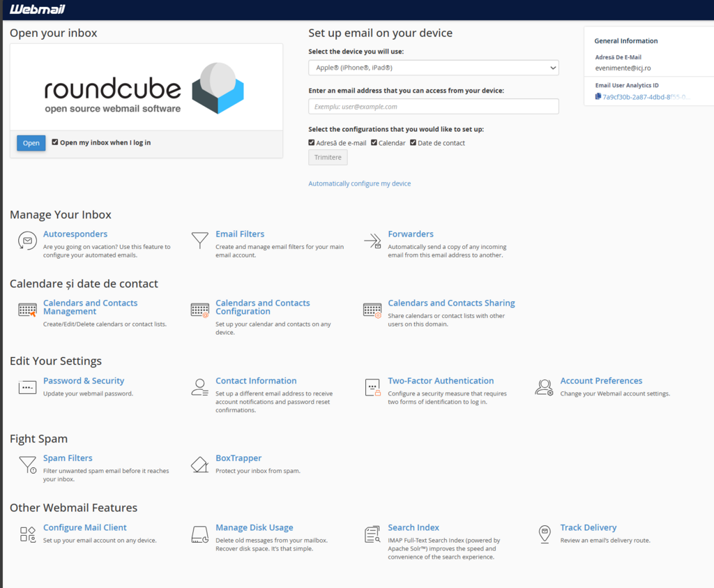Click the Email Filters funnel icon
This screenshot has height=588, width=714.
(x=200, y=241)
